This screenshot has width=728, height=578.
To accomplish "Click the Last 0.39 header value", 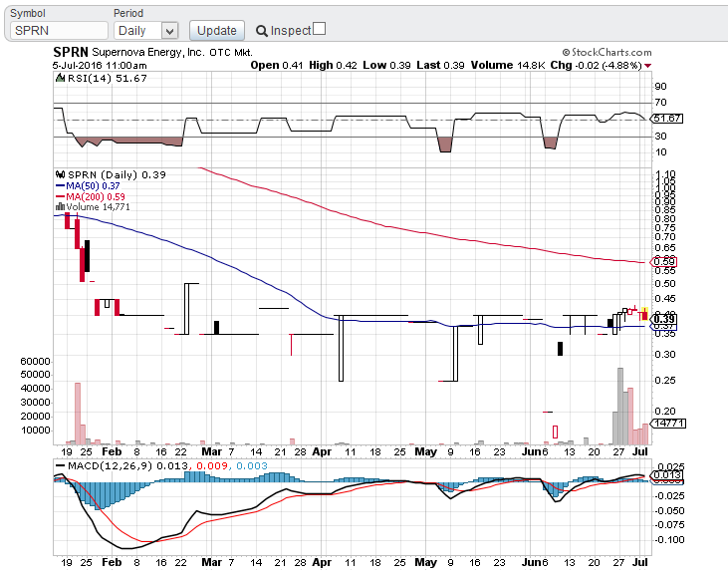I will [x=440, y=65].
